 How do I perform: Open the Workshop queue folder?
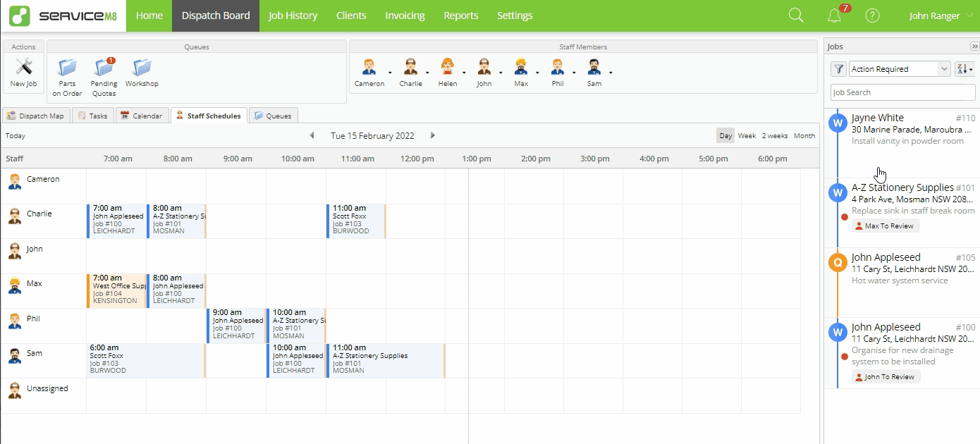(142, 67)
